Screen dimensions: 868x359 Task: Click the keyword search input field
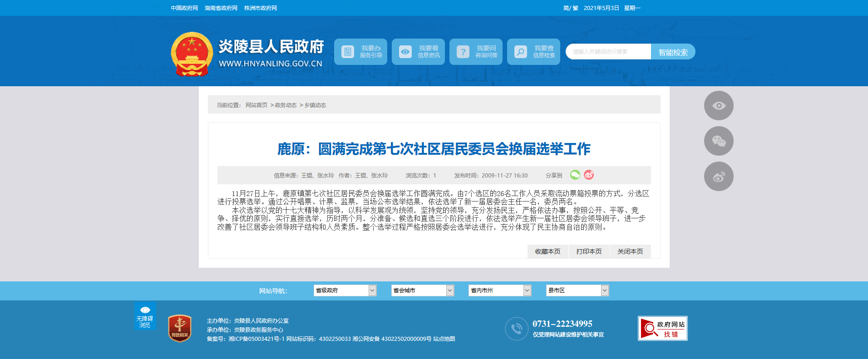click(608, 52)
